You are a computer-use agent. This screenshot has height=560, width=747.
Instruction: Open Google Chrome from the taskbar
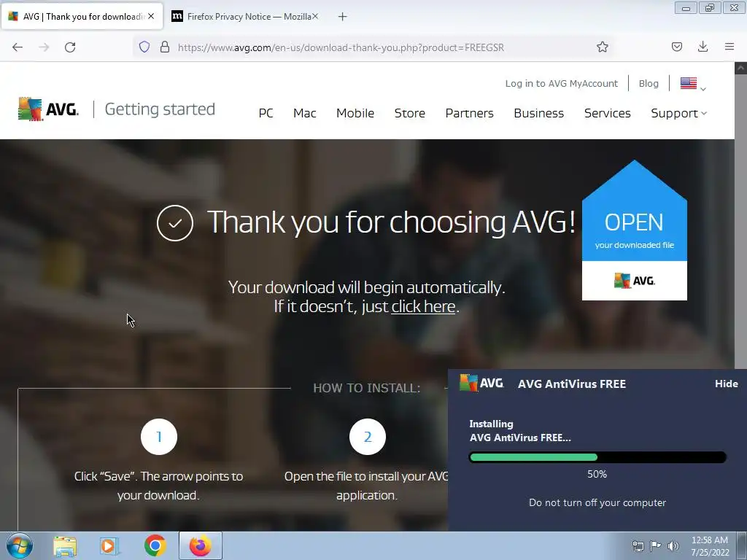click(155, 545)
